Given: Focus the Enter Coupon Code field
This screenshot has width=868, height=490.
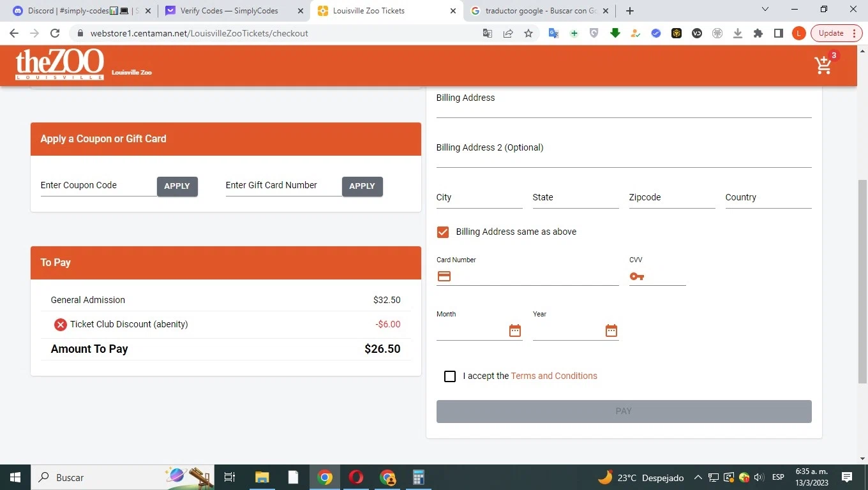Looking at the screenshot, I should tap(99, 186).
